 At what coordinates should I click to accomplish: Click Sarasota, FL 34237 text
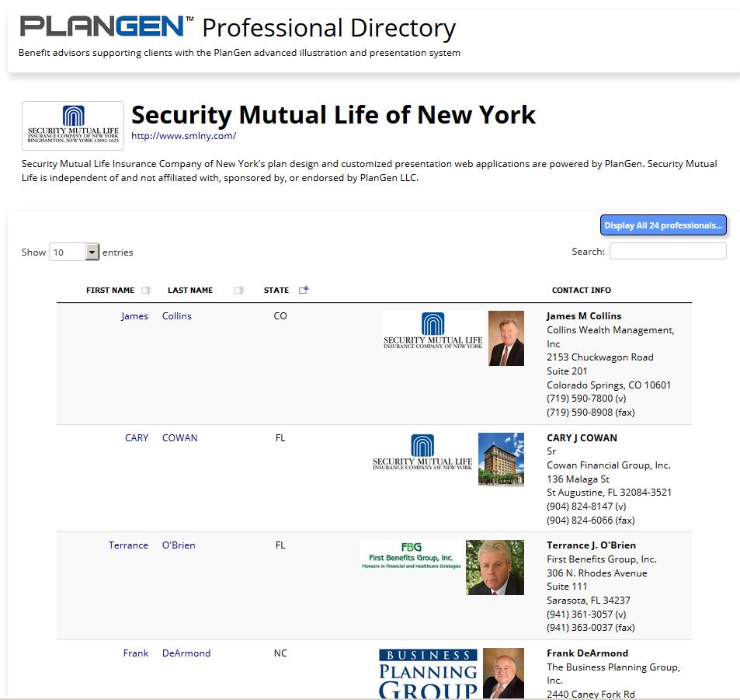click(588, 601)
